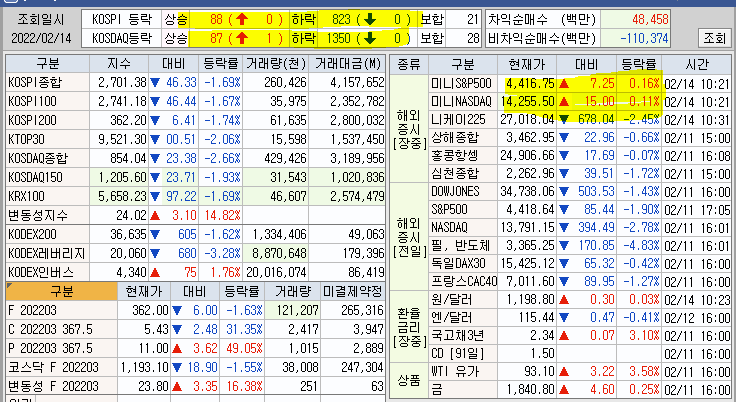Select the C 202203 367.5 call option row
This screenshot has height=402, width=736.
196,330
